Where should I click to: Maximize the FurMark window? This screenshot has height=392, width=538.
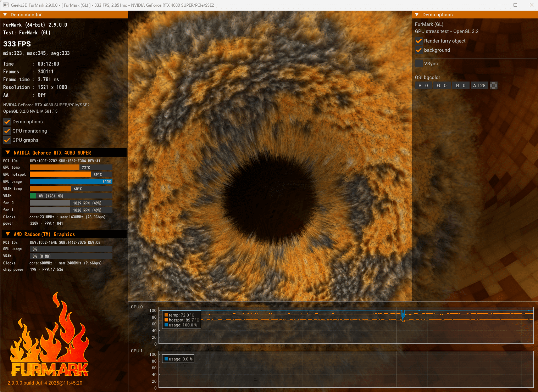(515, 5)
